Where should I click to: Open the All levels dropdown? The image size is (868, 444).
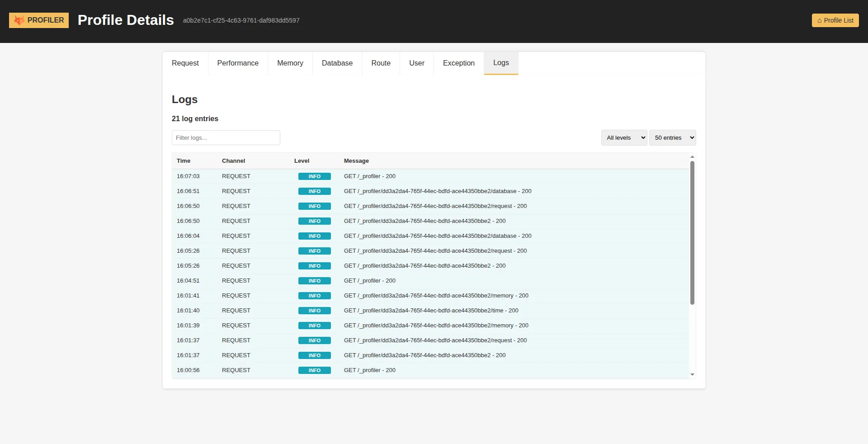[x=624, y=138]
